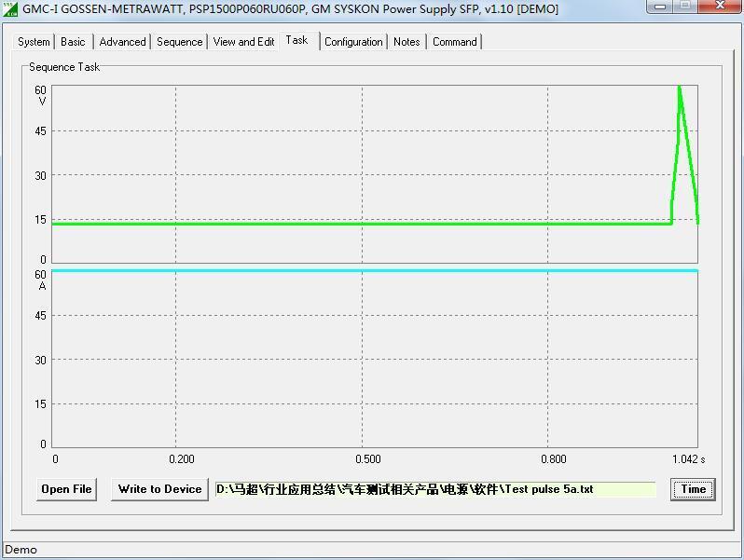Screen dimensions: 744x560
Task: Select the Advanced tab
Action: 122,42
